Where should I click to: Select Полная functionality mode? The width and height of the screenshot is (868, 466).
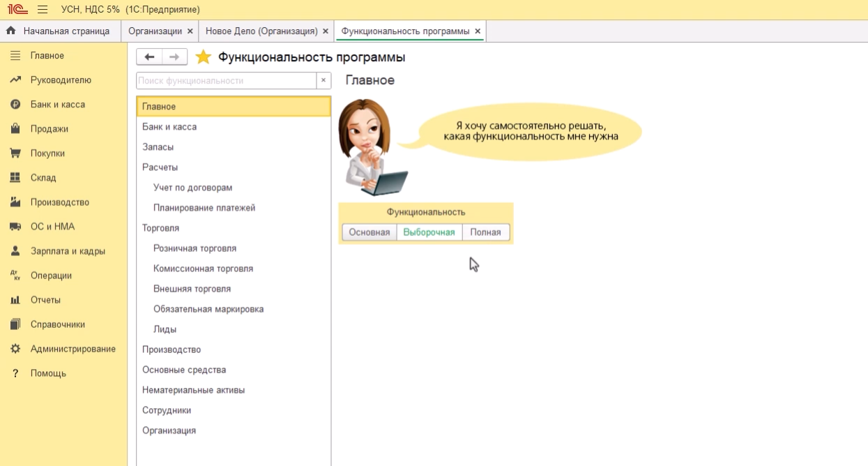pyautogui.click(x=485, y=232)
